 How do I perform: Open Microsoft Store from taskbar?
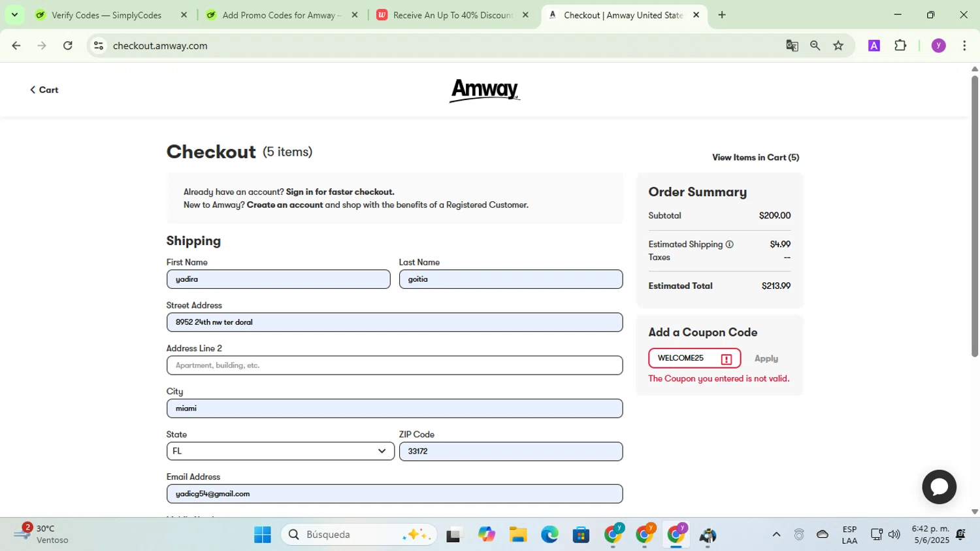click(x=581, y=535)
